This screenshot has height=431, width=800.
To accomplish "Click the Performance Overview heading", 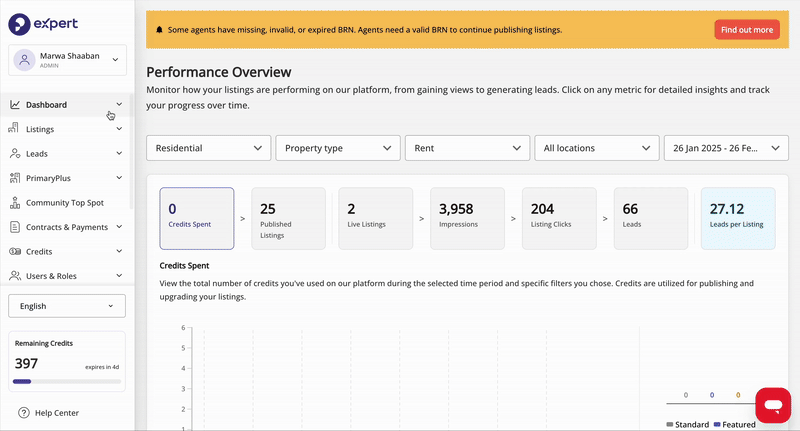I will tap(219, 72).
